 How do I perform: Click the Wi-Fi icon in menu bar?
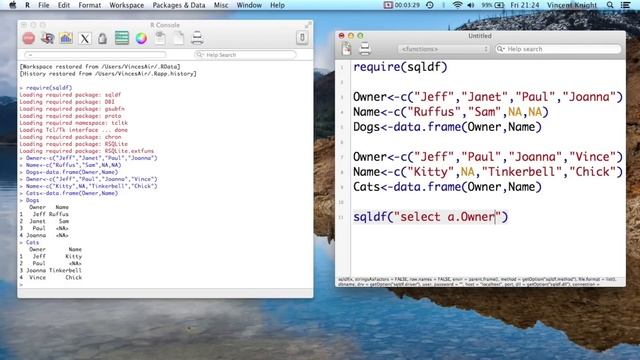[x=458, y=5]
